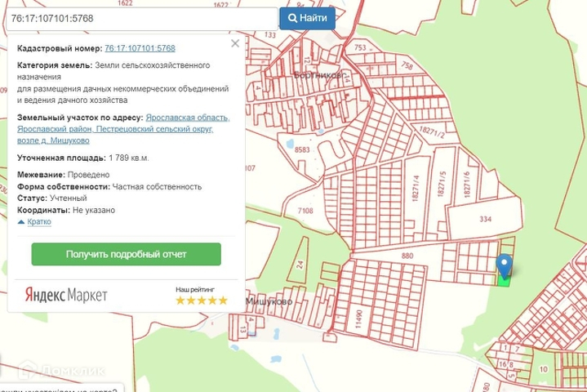Click the Кратко collapse triangle icon
The height and width of the screenshot is (392, 587).
[x=21, y=222]
